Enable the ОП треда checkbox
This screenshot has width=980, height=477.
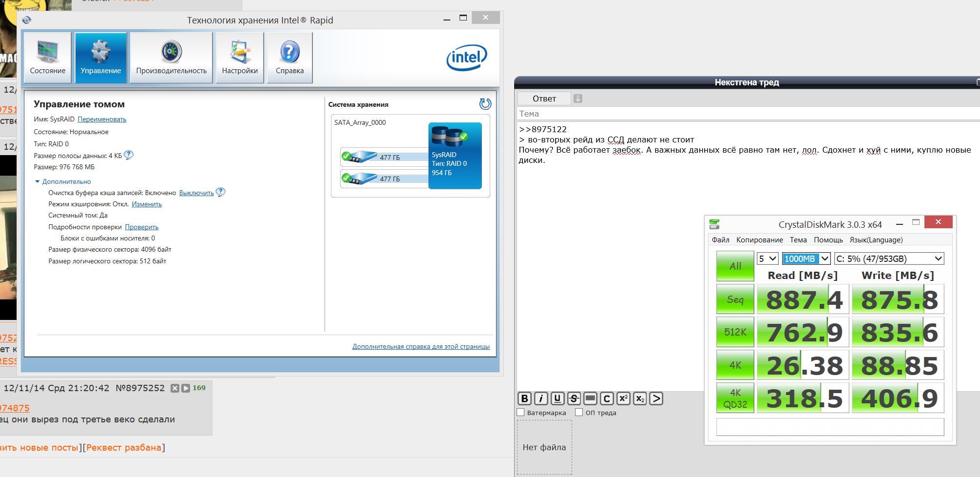click(579, 413)
